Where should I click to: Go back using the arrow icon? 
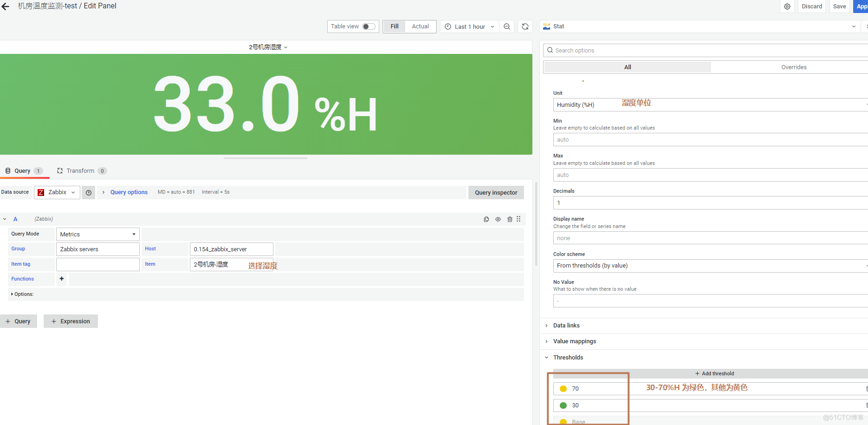click(x=6, y=7)
